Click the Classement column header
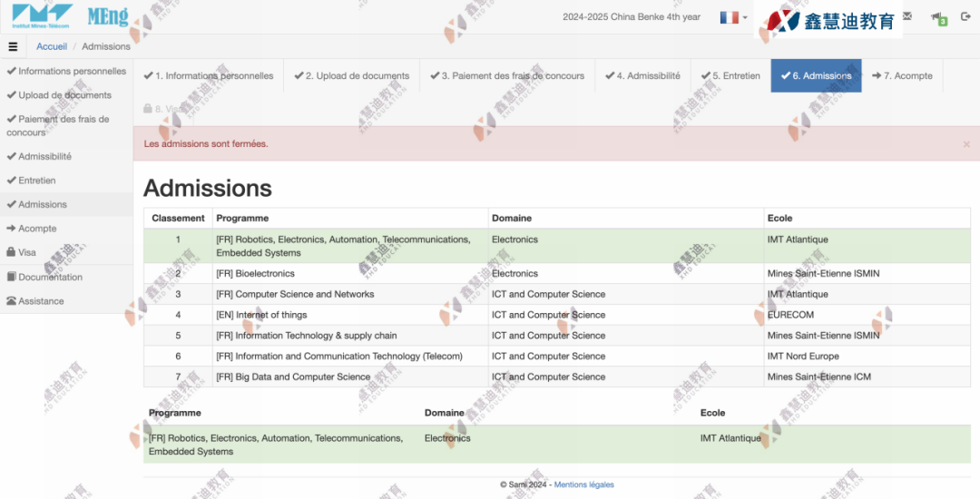980x499 pixels. [178, 218]
